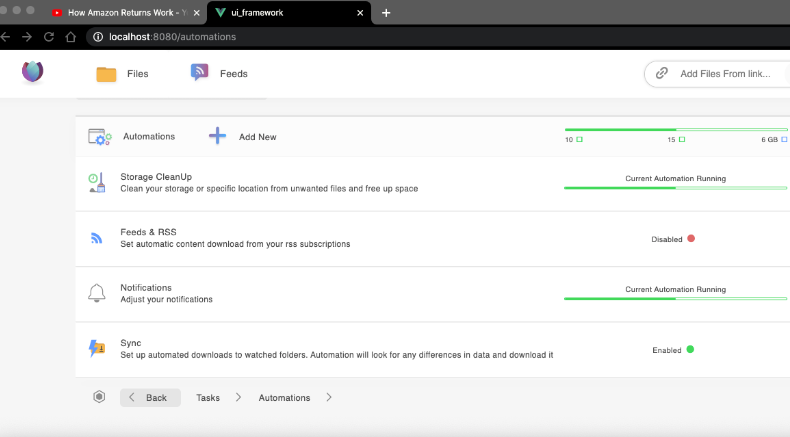Click the blue plus Add New icon
Viewport: 790px width, 437px height.
click(x=218, y=136)
